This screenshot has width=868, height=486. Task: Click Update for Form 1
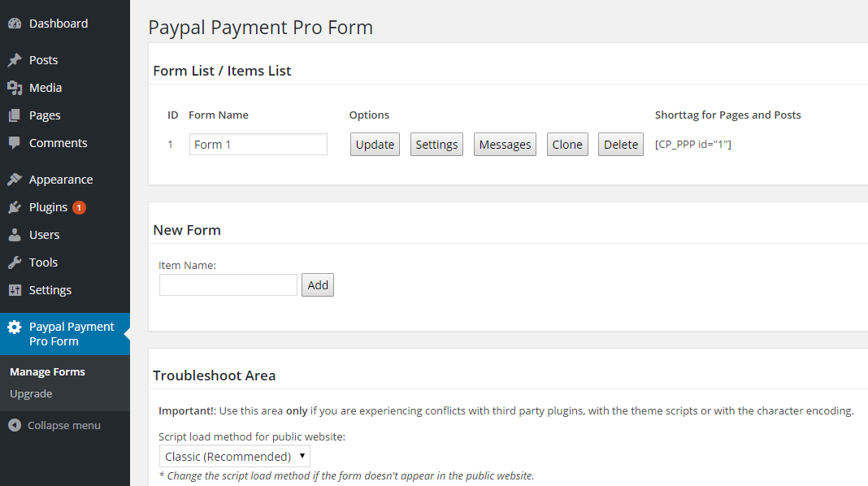[375, 145]
